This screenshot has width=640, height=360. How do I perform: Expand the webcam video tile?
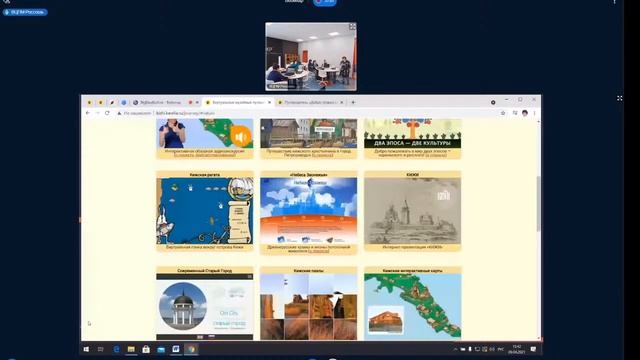pos(352,27)
